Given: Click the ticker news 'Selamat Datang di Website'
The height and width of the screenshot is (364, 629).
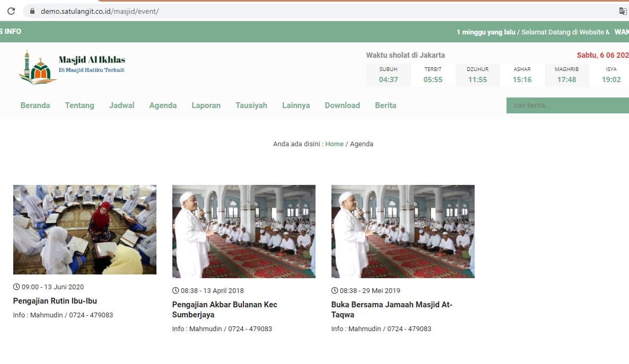Looking at the screenshot, I should [565, 32].
